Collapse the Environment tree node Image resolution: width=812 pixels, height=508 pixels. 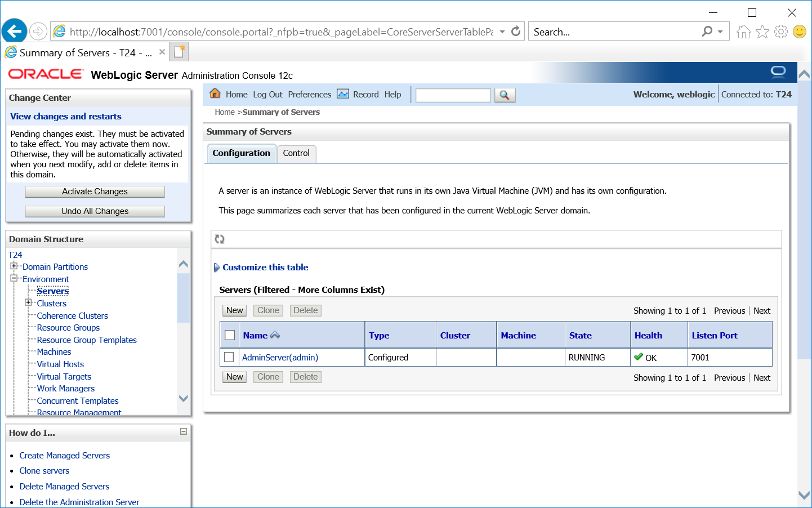(x=14, y=278)
